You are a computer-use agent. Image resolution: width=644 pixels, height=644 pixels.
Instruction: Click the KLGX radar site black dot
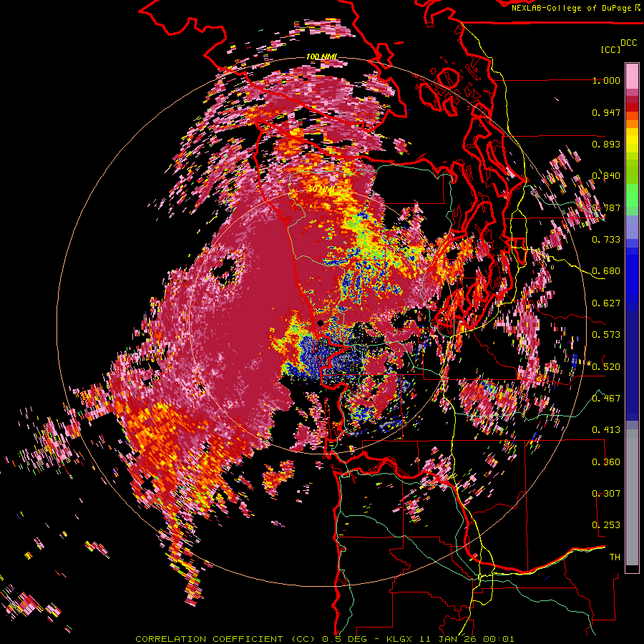tap(321, 323)
